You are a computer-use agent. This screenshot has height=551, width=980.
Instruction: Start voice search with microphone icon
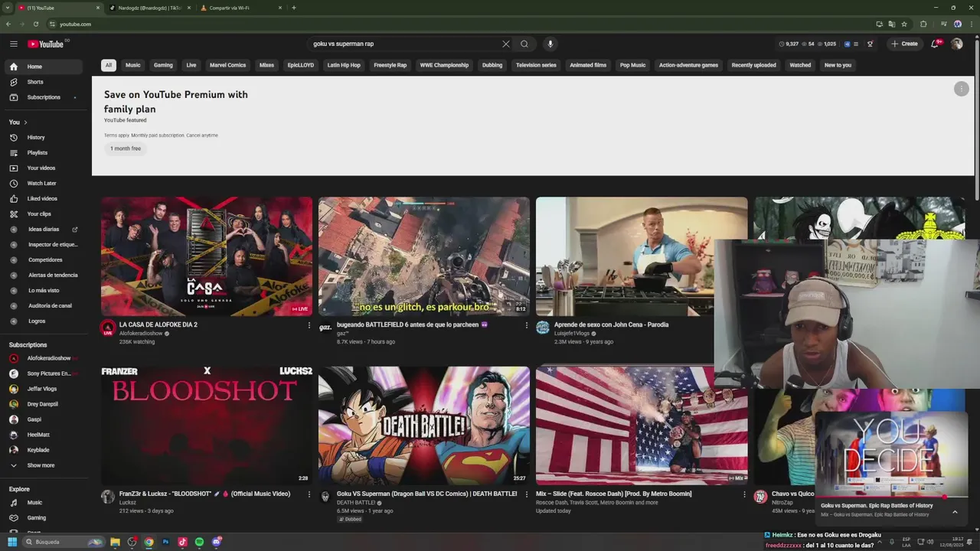click(x=550, y=44)
